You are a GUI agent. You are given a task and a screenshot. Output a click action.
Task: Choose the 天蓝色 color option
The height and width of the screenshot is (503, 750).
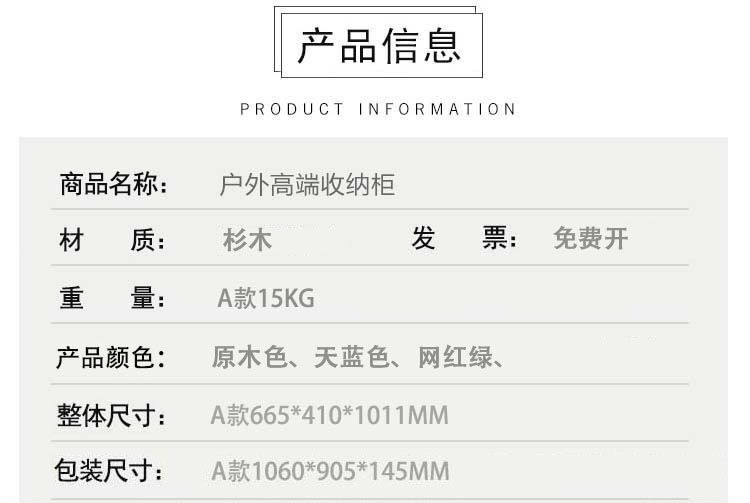coord(351,357)
